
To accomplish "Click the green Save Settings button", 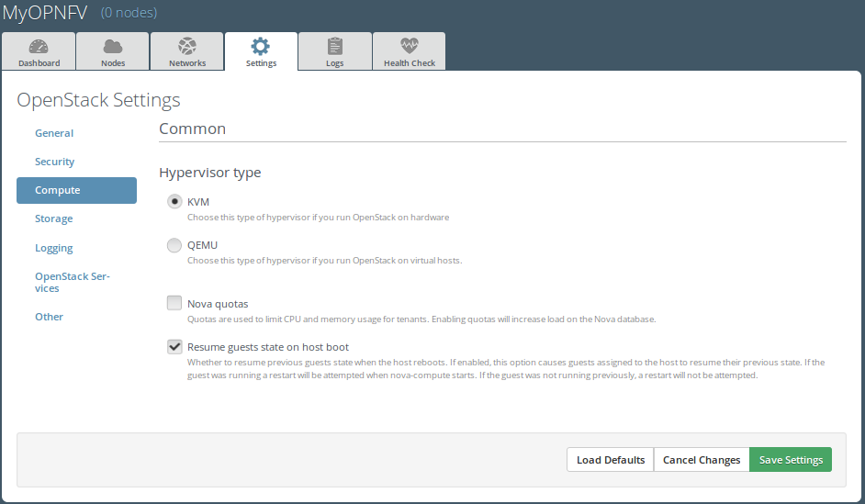I will pyautogui.click(x=791, y=460).
